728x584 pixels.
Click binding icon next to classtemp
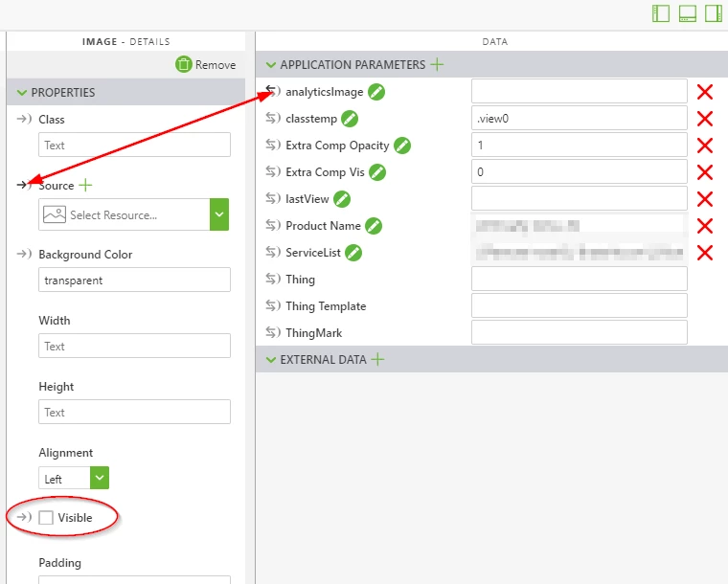click(x=273, y=119)
